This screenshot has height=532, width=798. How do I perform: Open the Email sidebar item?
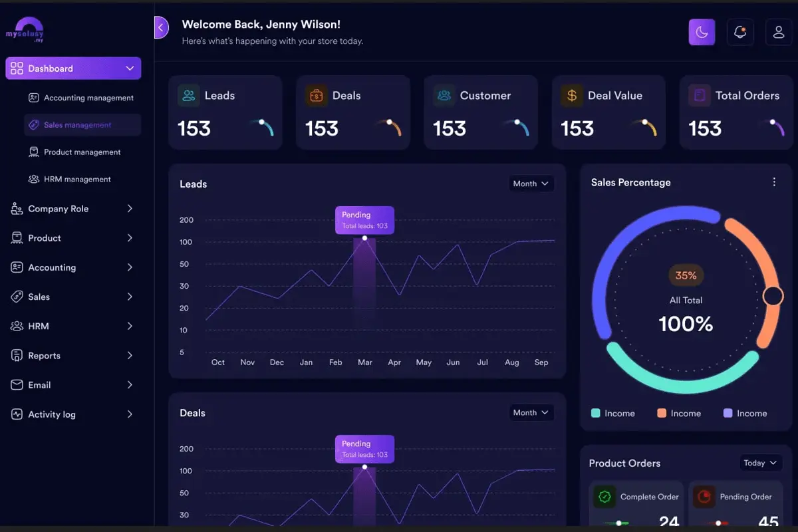click(x=73, y=385)
